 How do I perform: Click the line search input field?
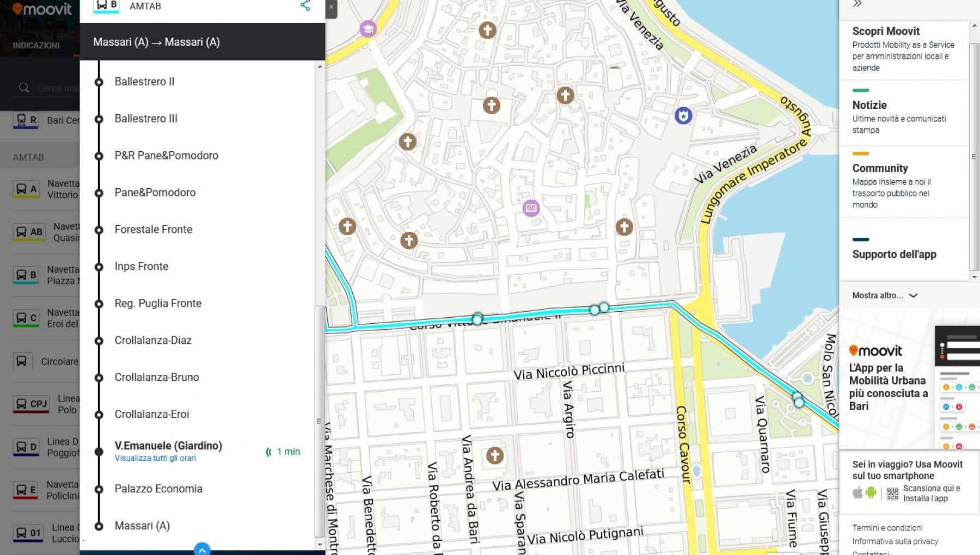click(x=58, y=88)
